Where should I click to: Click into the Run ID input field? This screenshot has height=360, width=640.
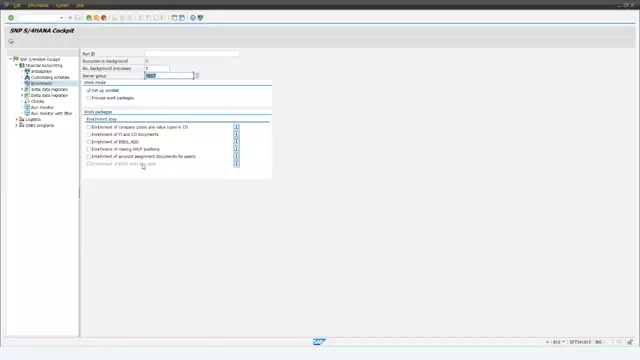click(192, 54)
